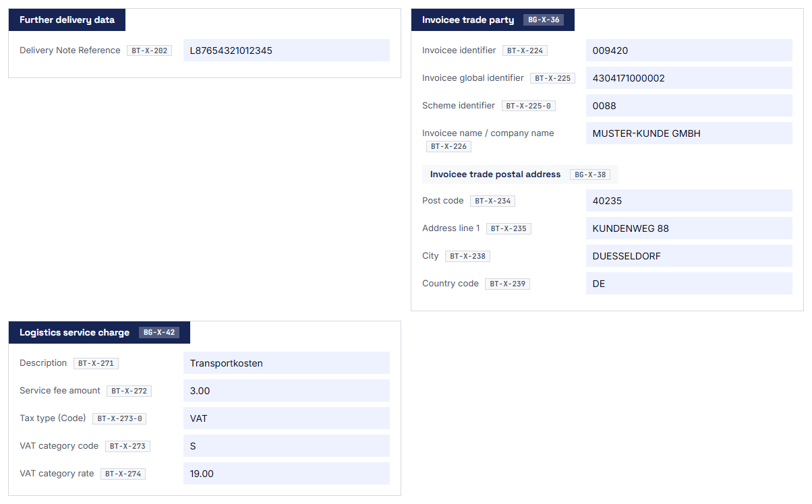Click the Address line 1 field KUNDENWEG 88
Image resolution: width=812 pixels, height=504 pixels.
point(689,228)
